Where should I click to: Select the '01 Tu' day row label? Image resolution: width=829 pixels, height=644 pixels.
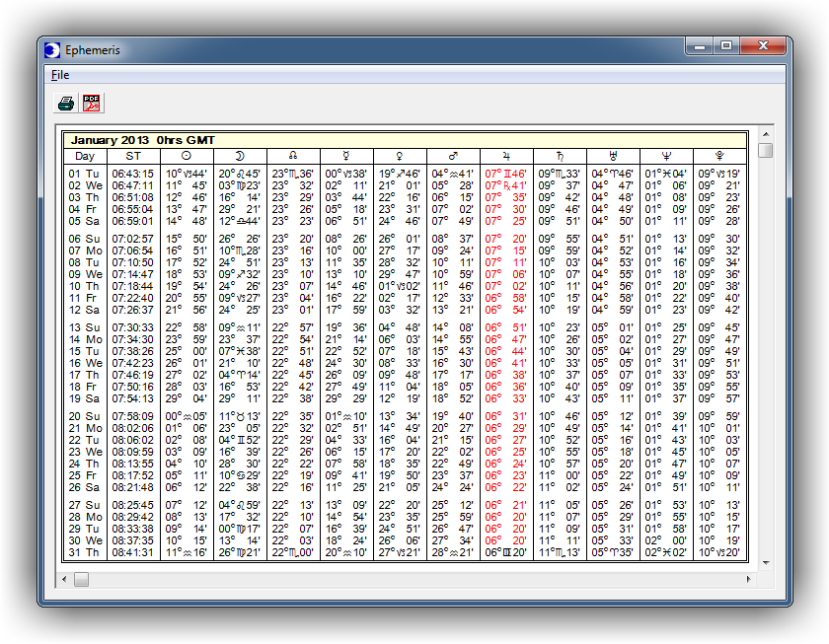coord(84,174)
